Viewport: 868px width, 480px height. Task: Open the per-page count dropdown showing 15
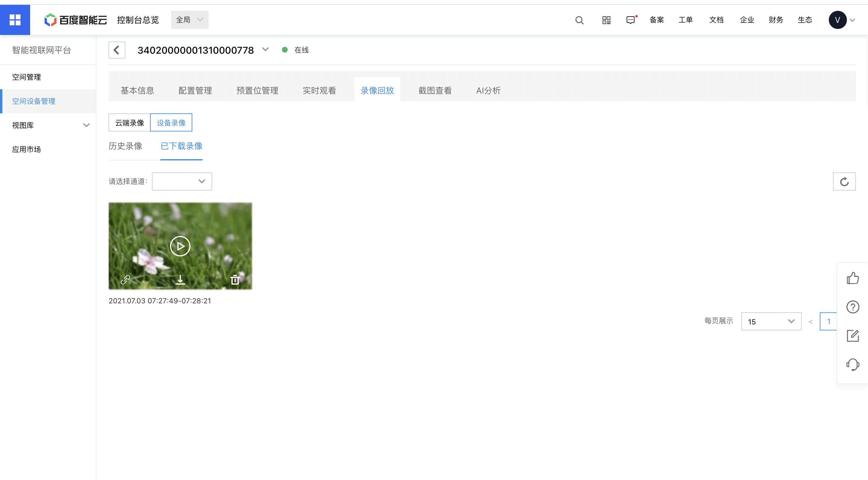pyautogui.click(x=771, y=322)
